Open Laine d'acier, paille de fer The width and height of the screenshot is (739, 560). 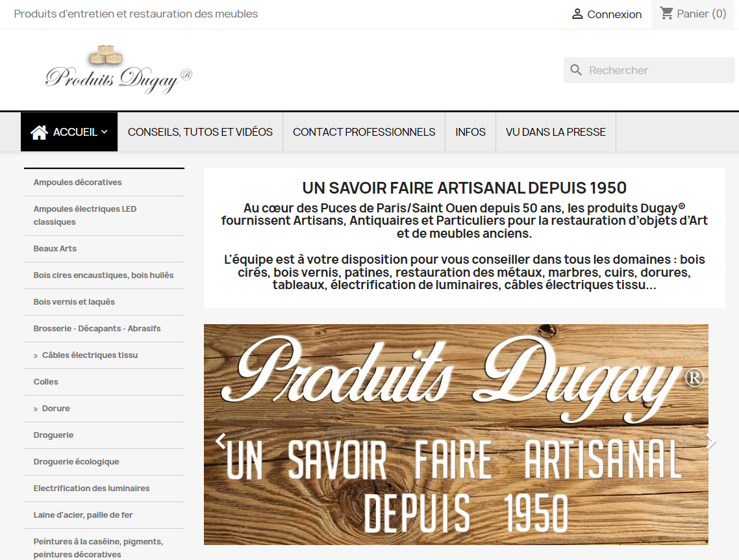(x=83, y=515)
